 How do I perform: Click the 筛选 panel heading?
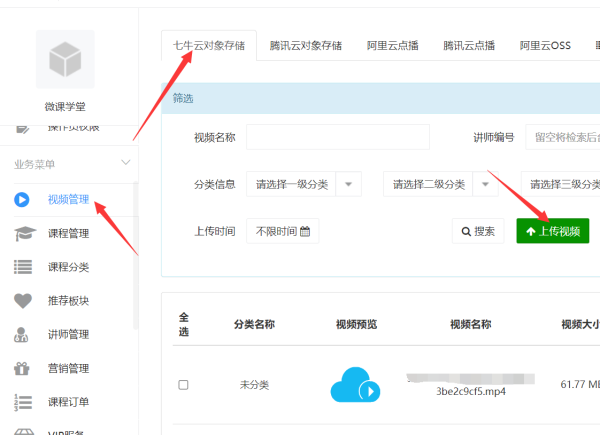183,98
